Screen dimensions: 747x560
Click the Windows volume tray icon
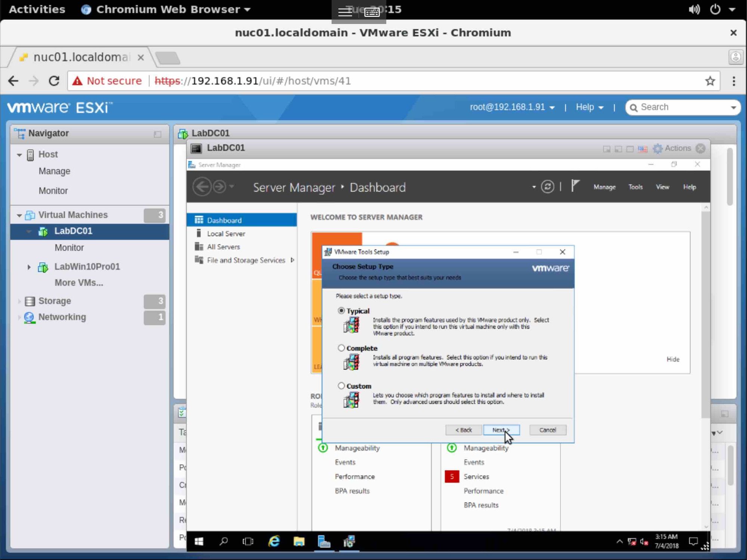644,542
